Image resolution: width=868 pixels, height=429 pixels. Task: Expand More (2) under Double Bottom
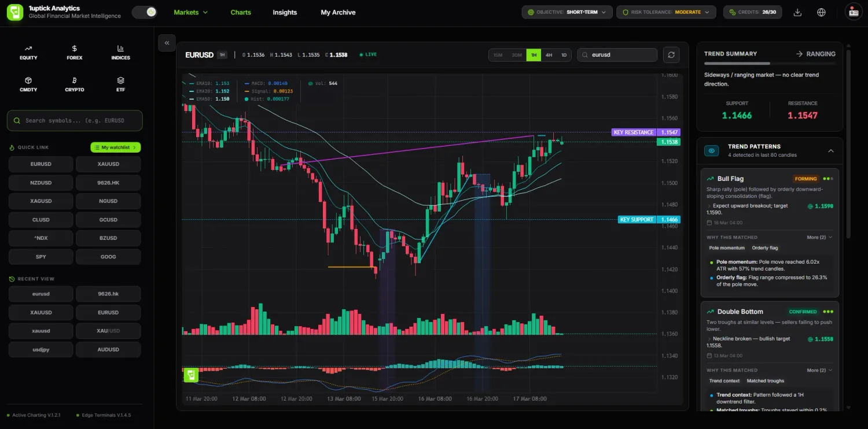819,370
